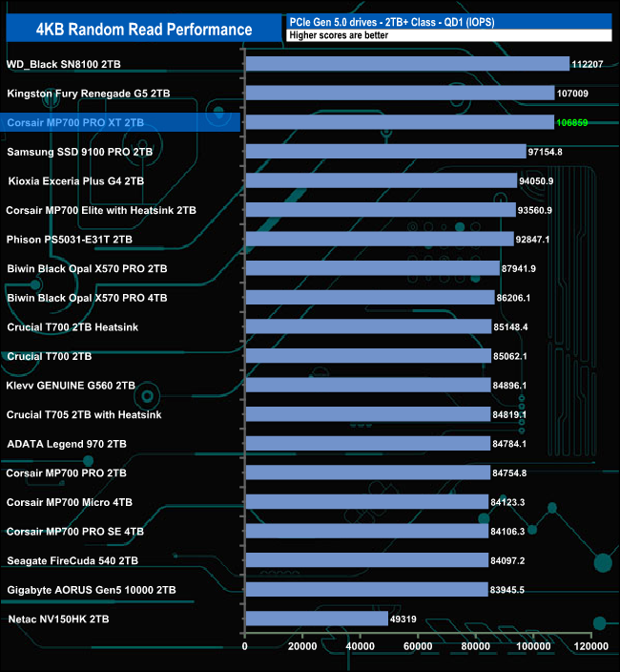This screenshot has height=672, width=620.
Task: Select the Kingston Fury Renegade G5 2TB label
Action: pyautogui.click(x=89, y=94)
